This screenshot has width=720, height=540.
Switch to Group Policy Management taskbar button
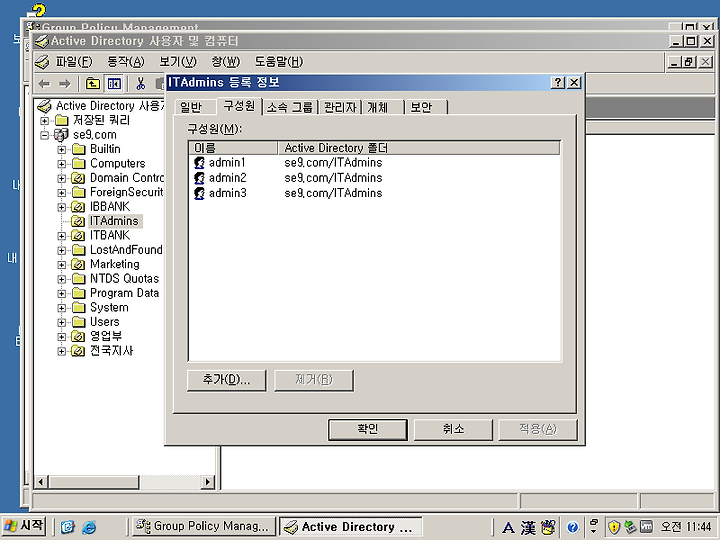coord(204,526)
